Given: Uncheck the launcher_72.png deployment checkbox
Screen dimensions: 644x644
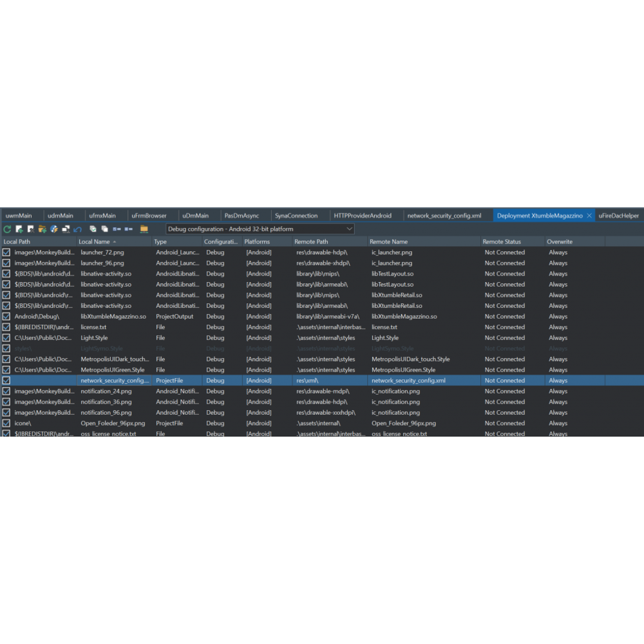Looking at the screenshot, I should 6,252.
